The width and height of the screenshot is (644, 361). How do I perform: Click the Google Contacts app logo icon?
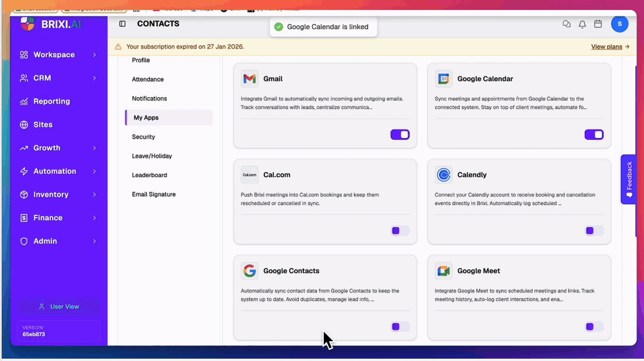click(x=249, y=271)
